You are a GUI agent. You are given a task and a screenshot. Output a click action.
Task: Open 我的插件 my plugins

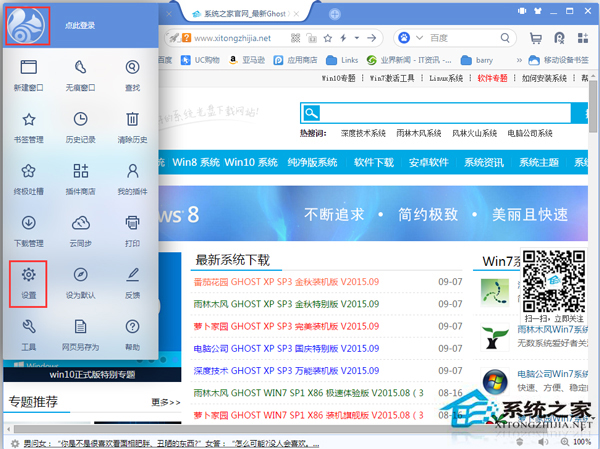[x=132, y=179]
